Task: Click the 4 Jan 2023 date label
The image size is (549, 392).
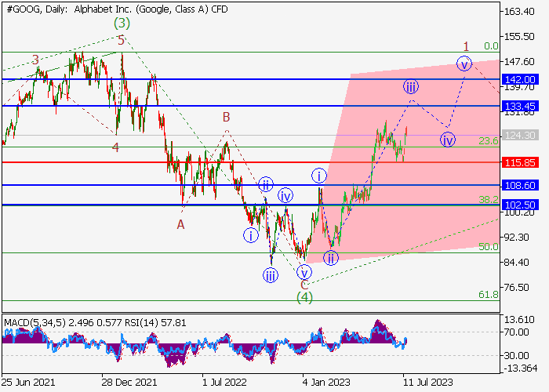Action: [x=326, y=382]
